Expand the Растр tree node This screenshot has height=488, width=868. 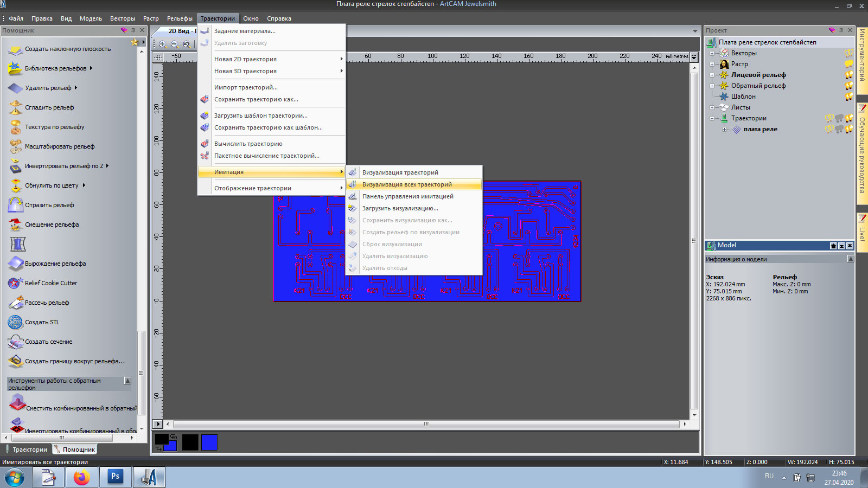click(712, 64)
